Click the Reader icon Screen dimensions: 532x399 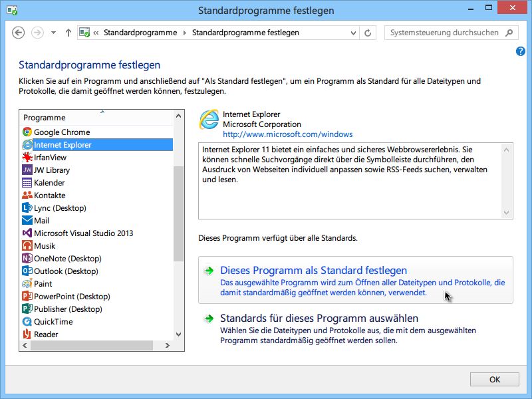coord(27,334)
